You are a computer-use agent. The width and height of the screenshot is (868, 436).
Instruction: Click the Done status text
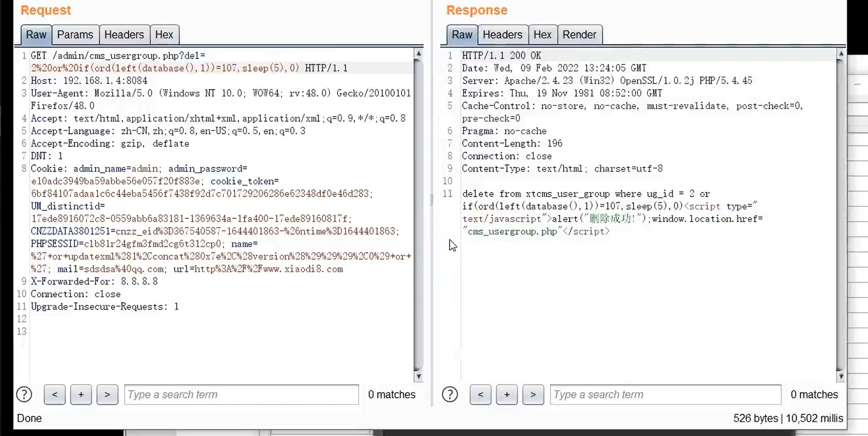click(x=29, y=418)
